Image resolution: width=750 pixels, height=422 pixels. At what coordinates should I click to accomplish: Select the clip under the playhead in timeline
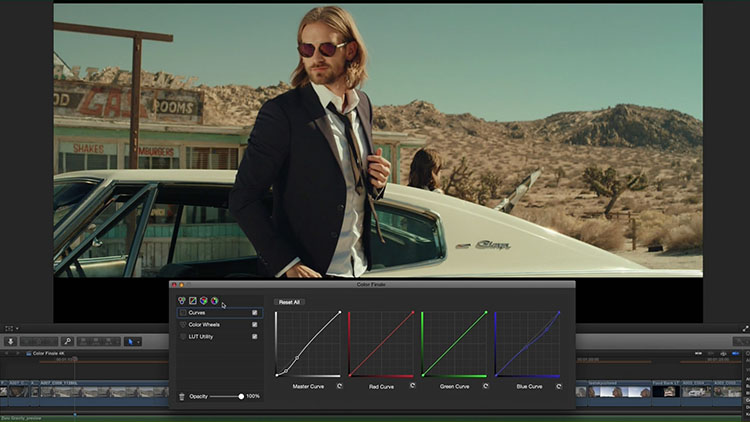[104, 392]
